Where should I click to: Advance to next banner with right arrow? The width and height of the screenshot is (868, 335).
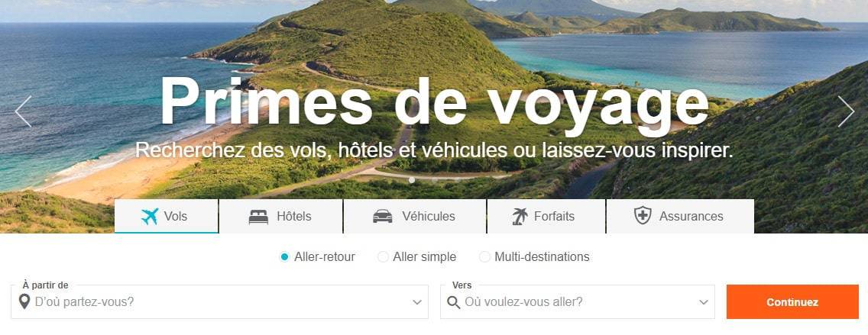(x=846, y=111)
